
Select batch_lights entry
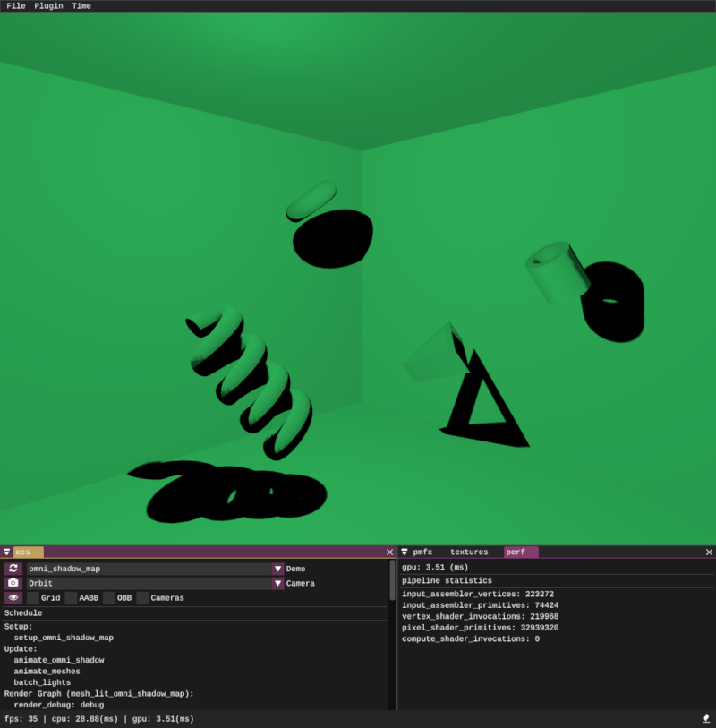[x=42, y=682]
